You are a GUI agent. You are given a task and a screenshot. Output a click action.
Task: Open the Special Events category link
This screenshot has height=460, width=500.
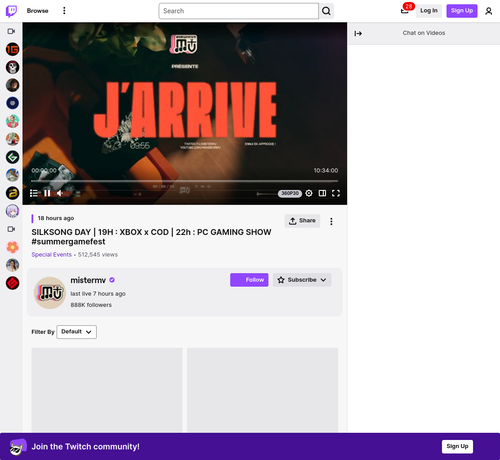point(51,255)
